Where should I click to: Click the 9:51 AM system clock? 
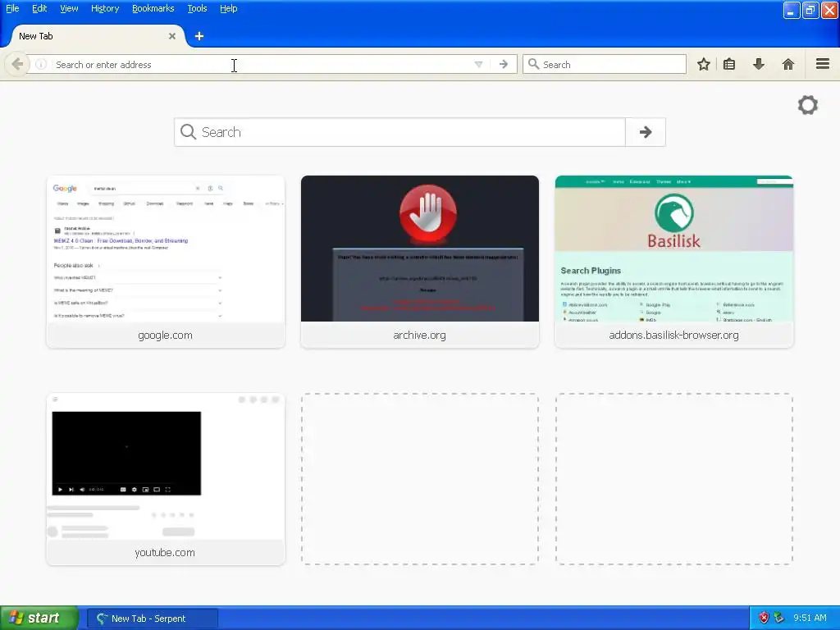(x=810, y=619)
